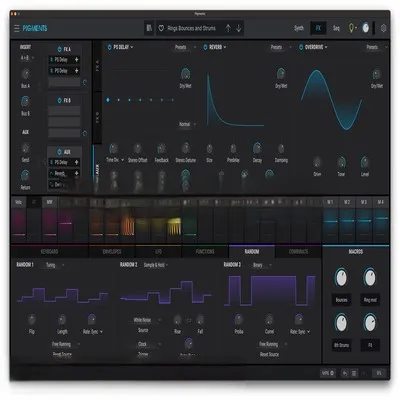Adjust the Bus B level knob
The height and width of the screenshot is (400, 400).
pyautogui.click(x=25, y=101)
